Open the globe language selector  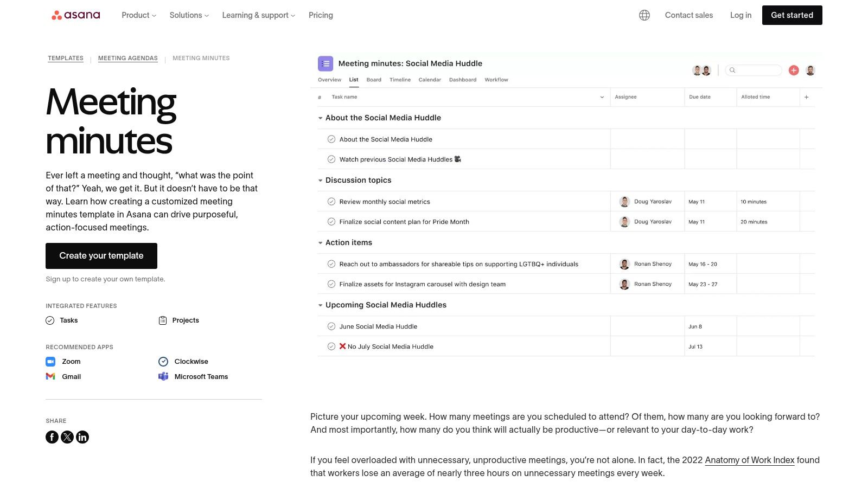point(643,15)
